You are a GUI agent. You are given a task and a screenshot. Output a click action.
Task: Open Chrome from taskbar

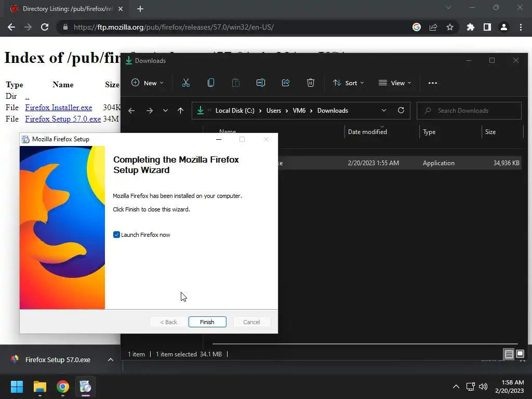pos(63,387)
